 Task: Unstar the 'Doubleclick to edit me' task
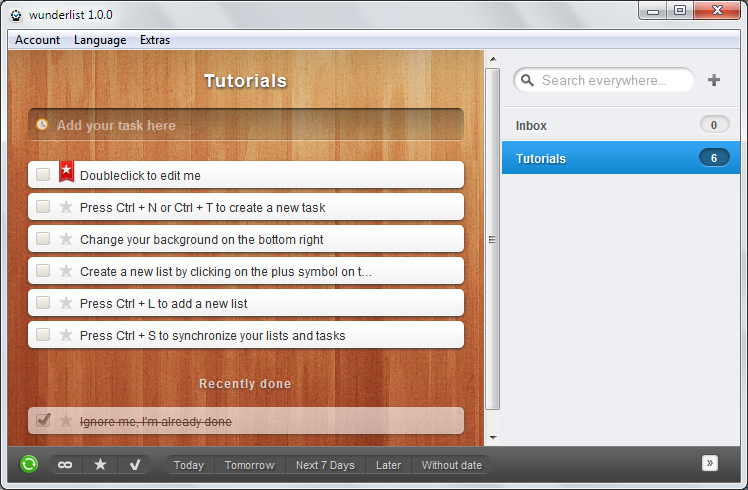coord(66,171)
